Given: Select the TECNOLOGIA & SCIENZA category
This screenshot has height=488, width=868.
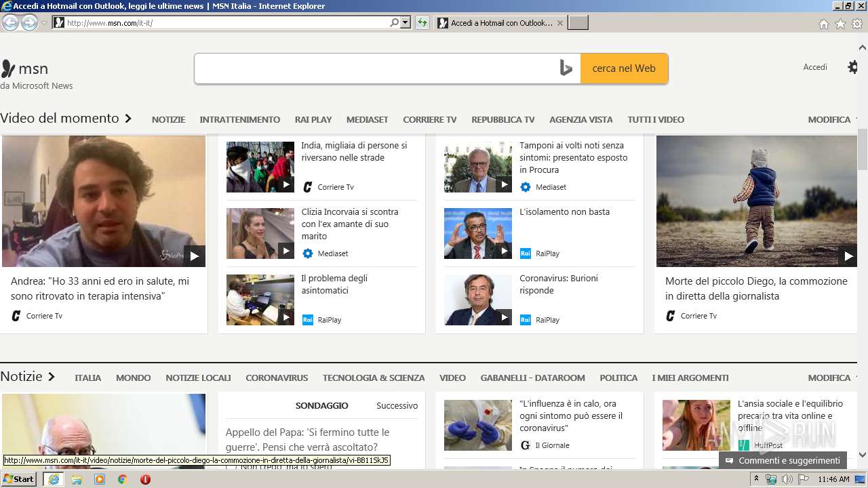Looking at the screenshot, I should click(374, 378).
